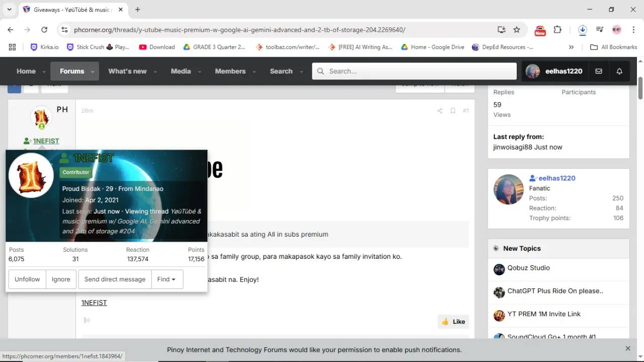Install app icon in address bar
The height and width of the screenshot is (362, 644).
click(x=501, y=30)
